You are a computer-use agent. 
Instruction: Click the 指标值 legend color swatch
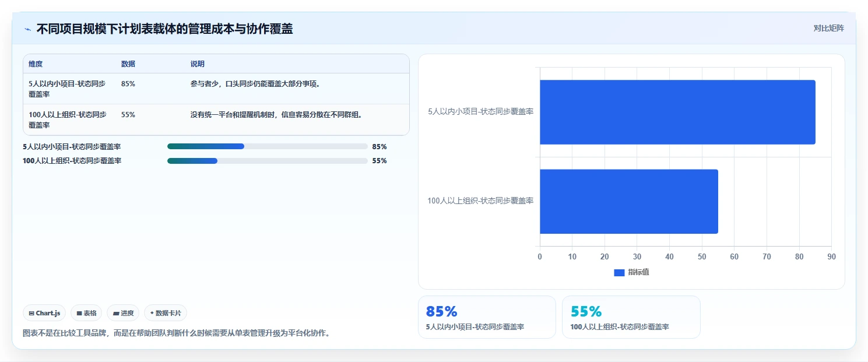pos(619,273)
